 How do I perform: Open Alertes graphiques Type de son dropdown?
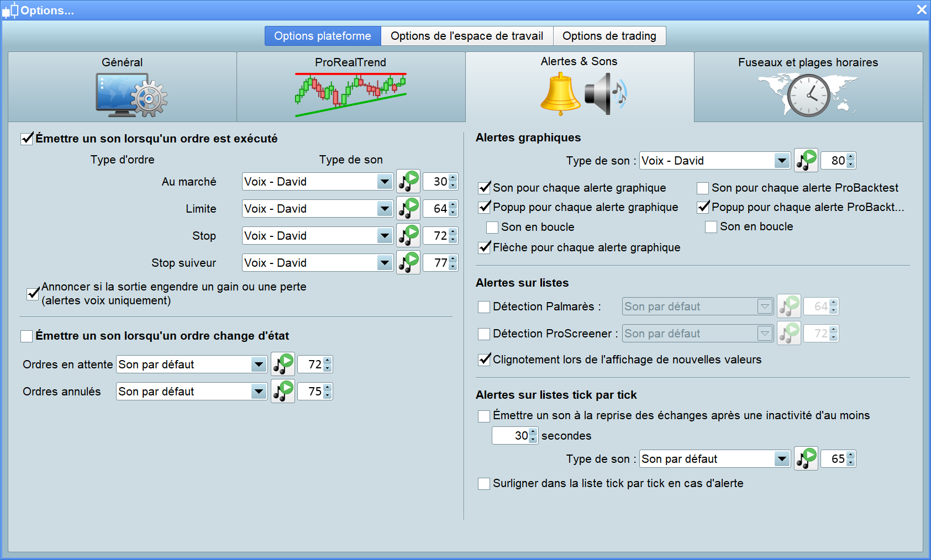715,160
